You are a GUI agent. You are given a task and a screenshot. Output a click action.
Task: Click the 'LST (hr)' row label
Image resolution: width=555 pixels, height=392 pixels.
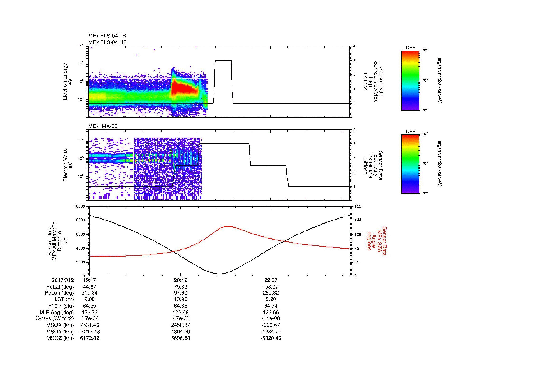[x=64, y=300]
